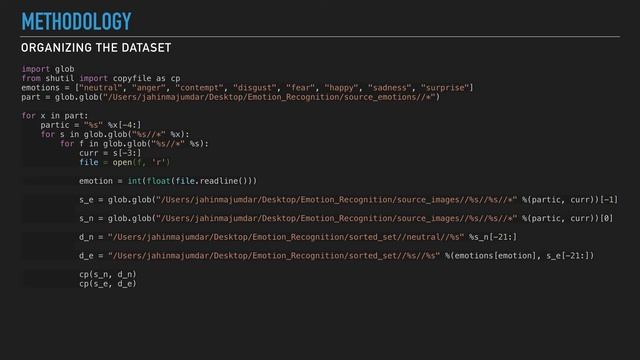640x360 pixels.
Task: Click the 'curr = s[-3:]' line
Action: tap(110, 153)
